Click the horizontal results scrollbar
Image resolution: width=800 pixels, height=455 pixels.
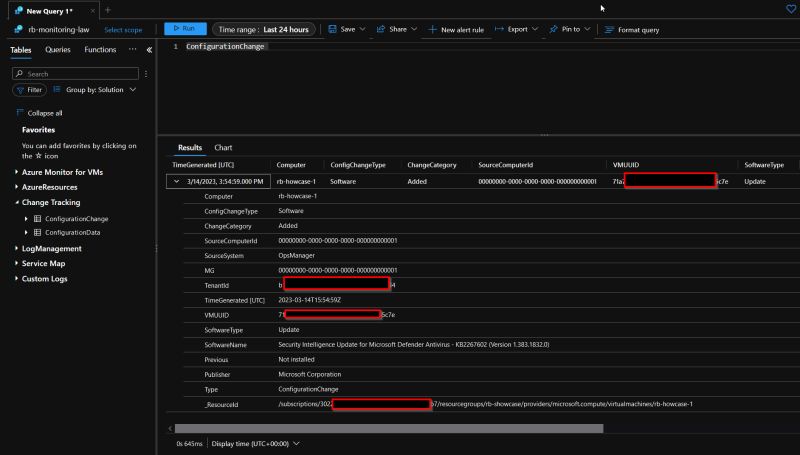(389, 428)
